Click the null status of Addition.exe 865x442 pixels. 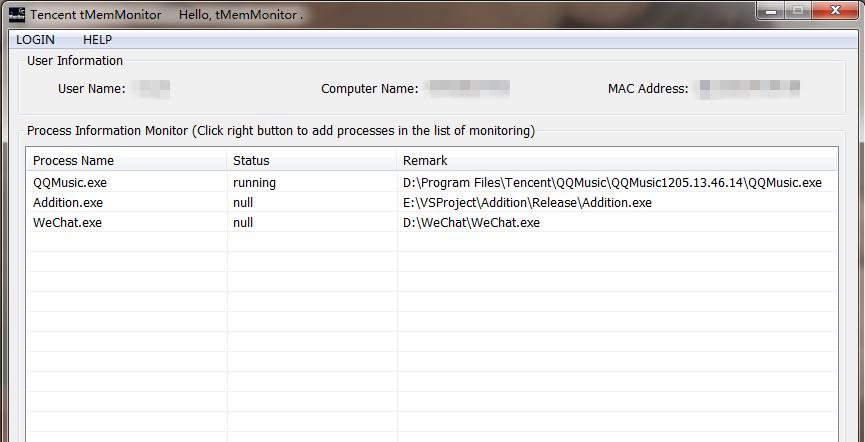(x=243, y=203)
